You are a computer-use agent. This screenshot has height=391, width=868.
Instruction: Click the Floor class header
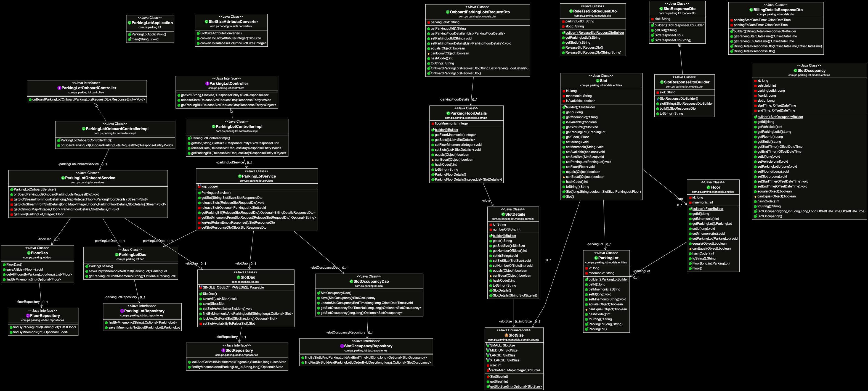715,187
